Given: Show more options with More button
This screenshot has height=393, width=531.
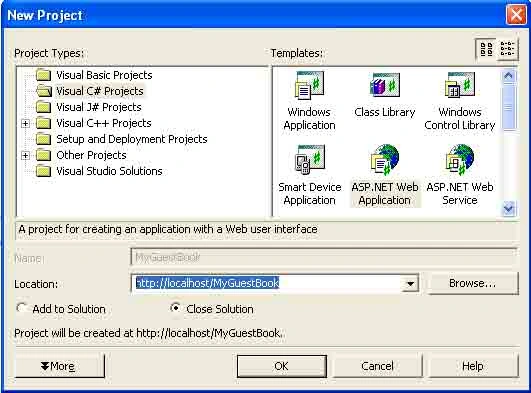Looking at the screenshot, I should (x=59, y=366).
